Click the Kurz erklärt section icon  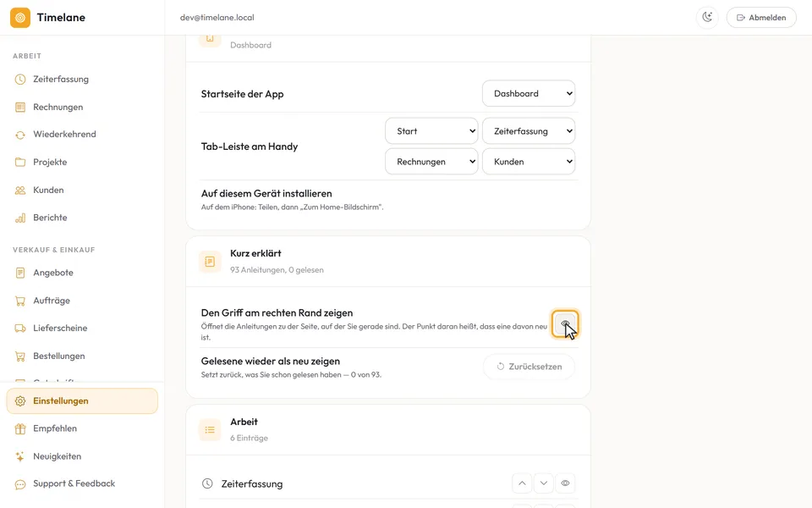click(x=210, y=262)
